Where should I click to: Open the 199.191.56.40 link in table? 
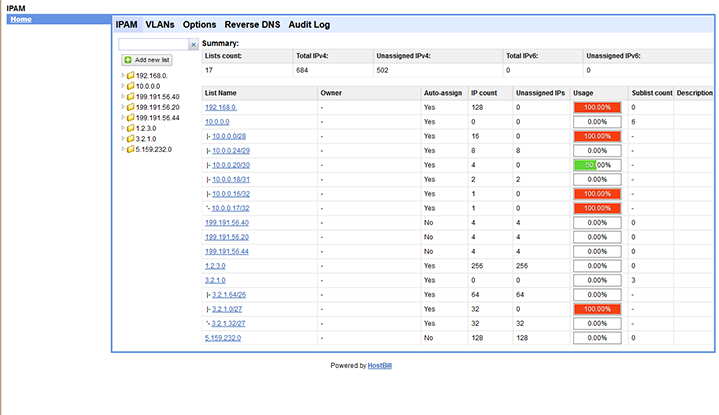227,222
